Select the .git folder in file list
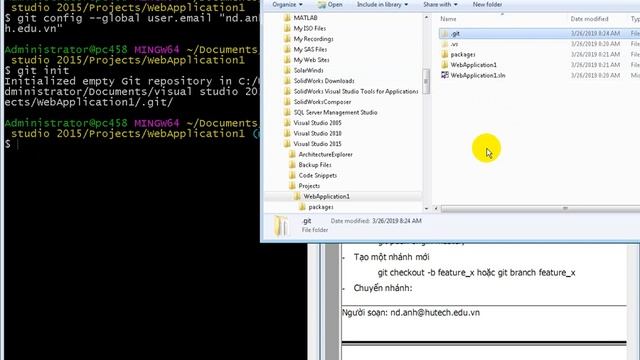The width and height of the screenshot is (640, 360). 456,33
